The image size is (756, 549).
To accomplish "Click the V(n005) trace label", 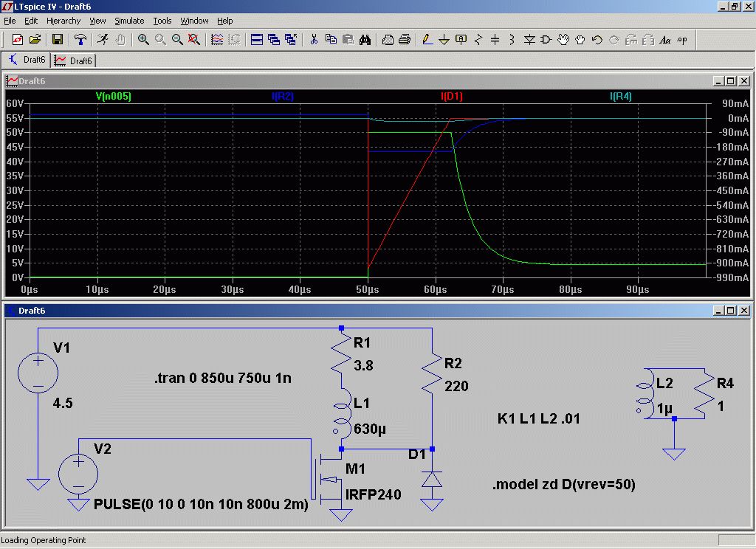I will pyautogui.click(x=113, y=96).
